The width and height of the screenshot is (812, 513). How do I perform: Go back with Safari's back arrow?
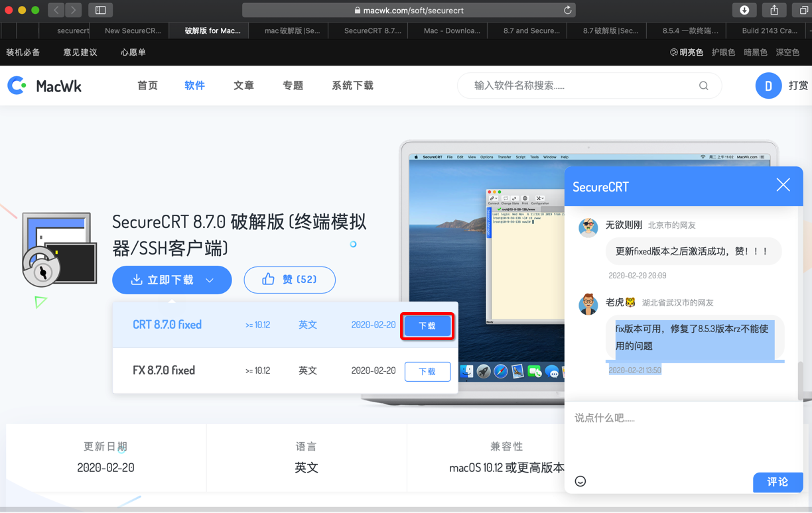coord(56,10)
